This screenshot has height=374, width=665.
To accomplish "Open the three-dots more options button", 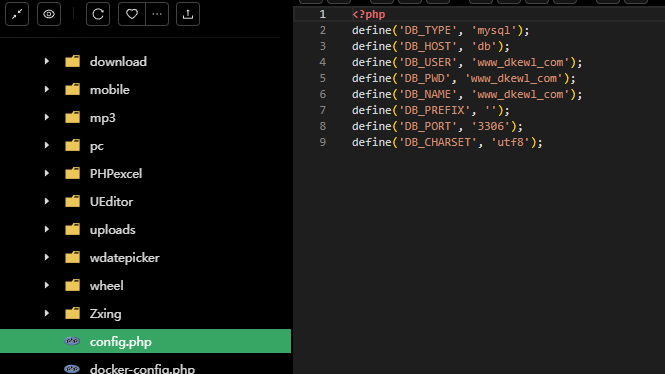I will (x=157, y=14).
